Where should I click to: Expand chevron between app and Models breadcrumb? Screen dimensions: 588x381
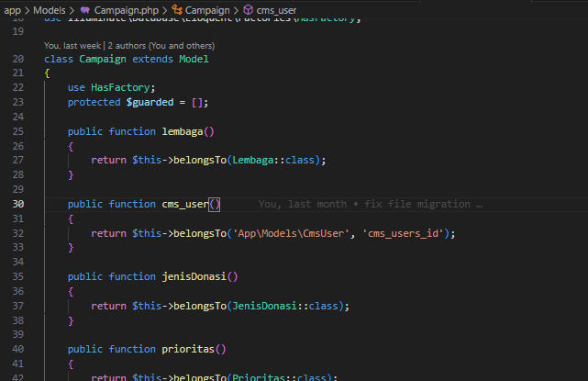pos(27,10)
